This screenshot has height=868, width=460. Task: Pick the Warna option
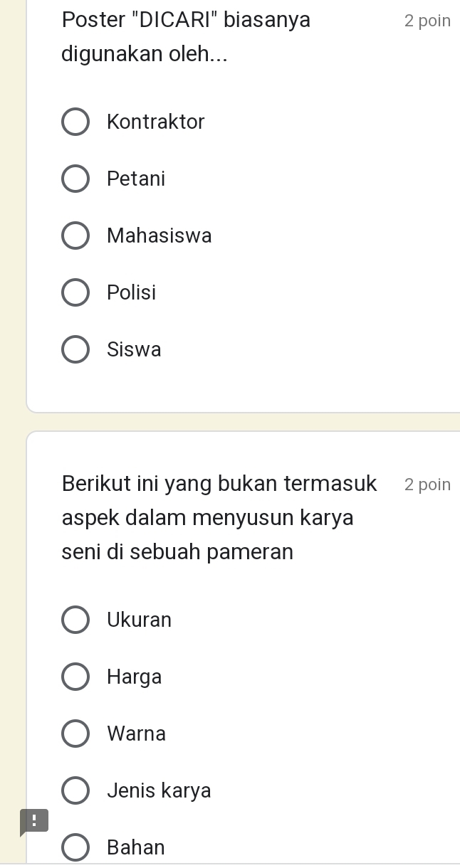75,734
